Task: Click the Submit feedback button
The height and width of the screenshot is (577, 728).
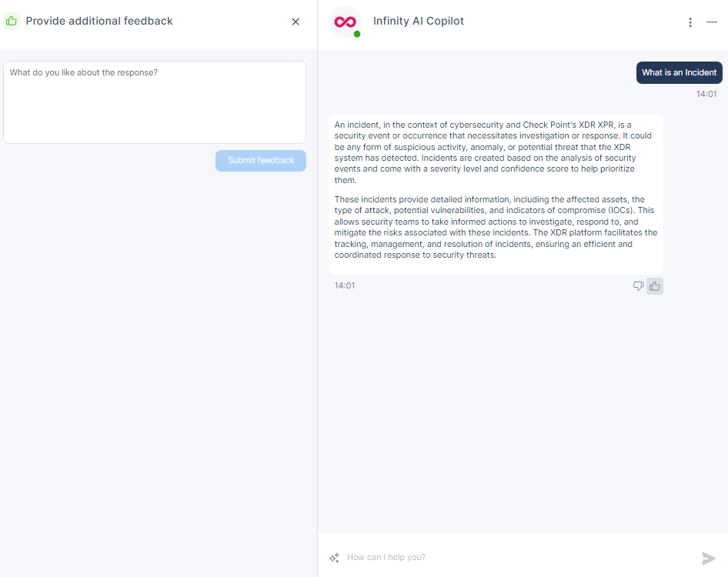Action: click(261, 161)
